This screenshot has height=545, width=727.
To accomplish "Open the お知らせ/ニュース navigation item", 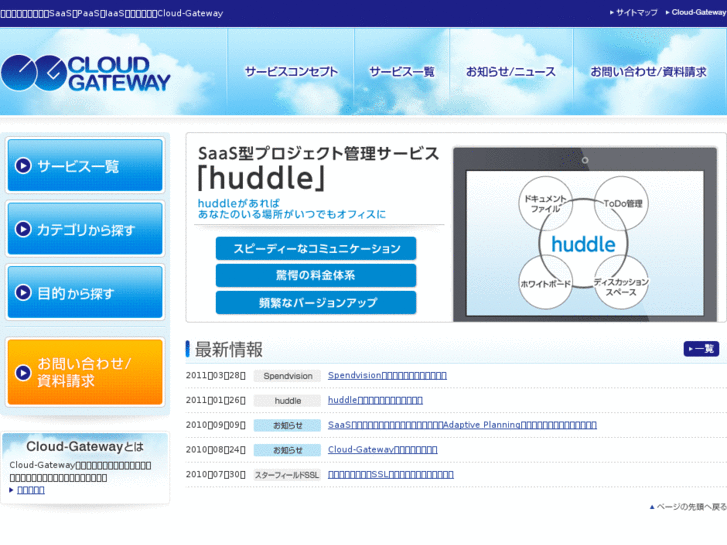I will tap(511, 71).
